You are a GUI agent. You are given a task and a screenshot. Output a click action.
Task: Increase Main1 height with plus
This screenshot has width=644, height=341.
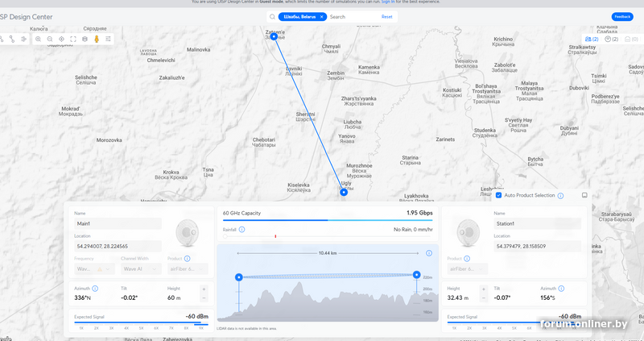coord(204,289)
